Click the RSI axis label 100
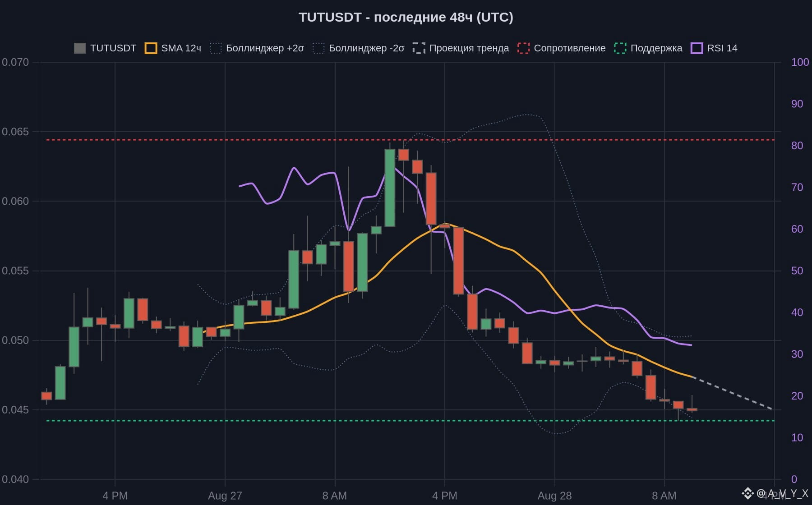Screen dimensions: 812x505 (x=800, y=62)
